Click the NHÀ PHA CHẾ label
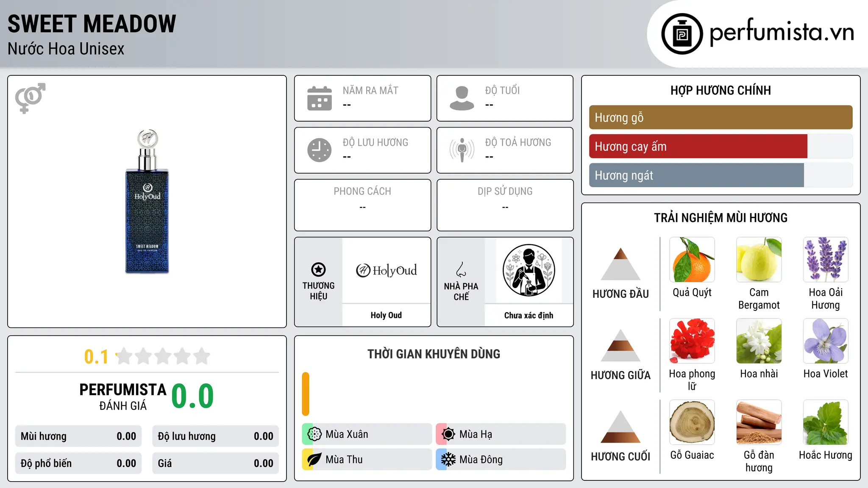The width and height of the screenshot is (868, 488). click(461, 291)
